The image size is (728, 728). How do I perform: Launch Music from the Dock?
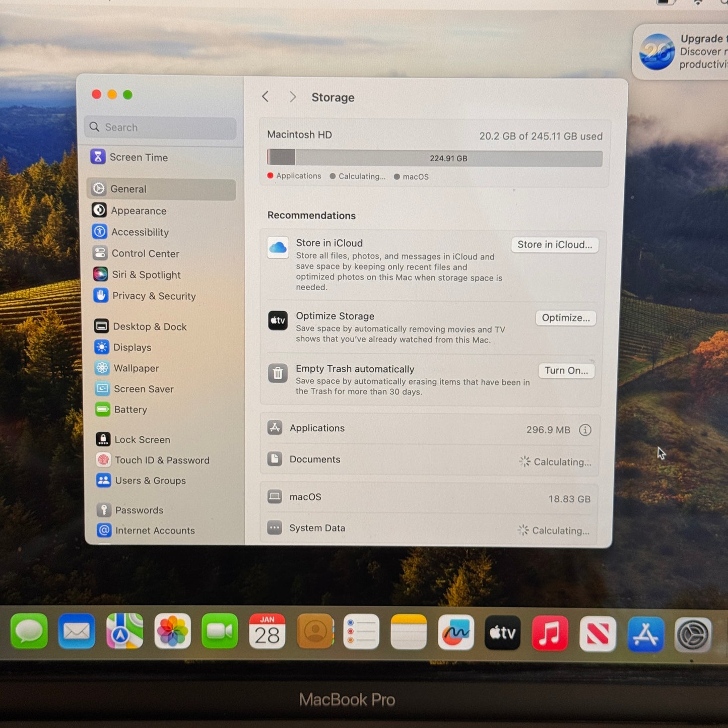pyautogui.click(x=550, y=633)
